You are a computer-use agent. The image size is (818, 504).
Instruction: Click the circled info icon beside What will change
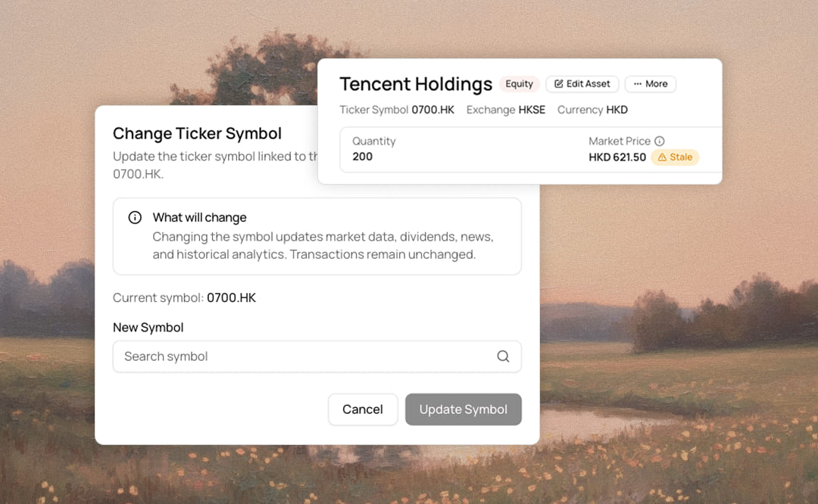click(134, 217)
